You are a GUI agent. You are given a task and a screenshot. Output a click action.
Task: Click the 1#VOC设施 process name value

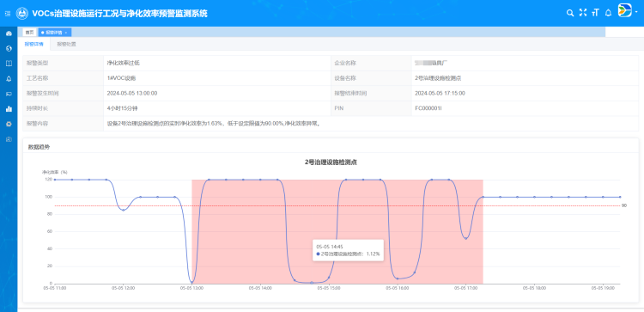[121, 78]
